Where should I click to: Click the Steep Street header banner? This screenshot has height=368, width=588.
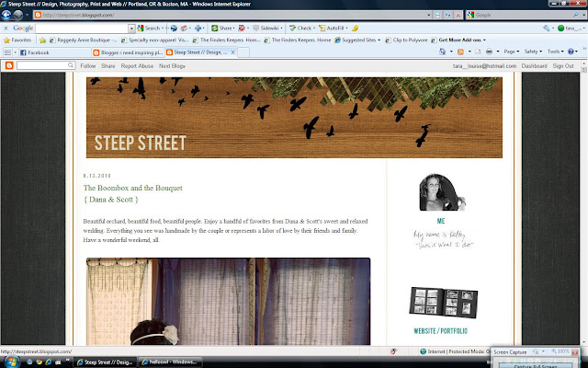coord(294,118)
